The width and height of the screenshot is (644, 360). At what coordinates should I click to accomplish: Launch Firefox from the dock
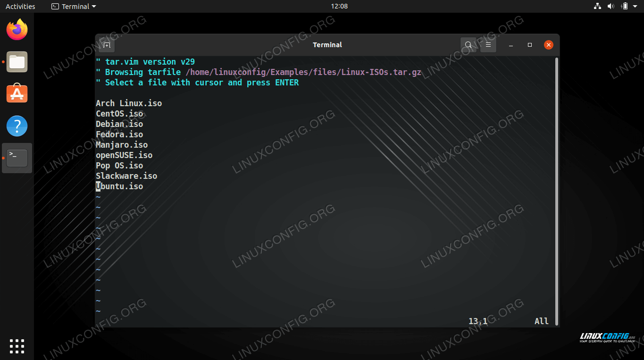[17, 30]
